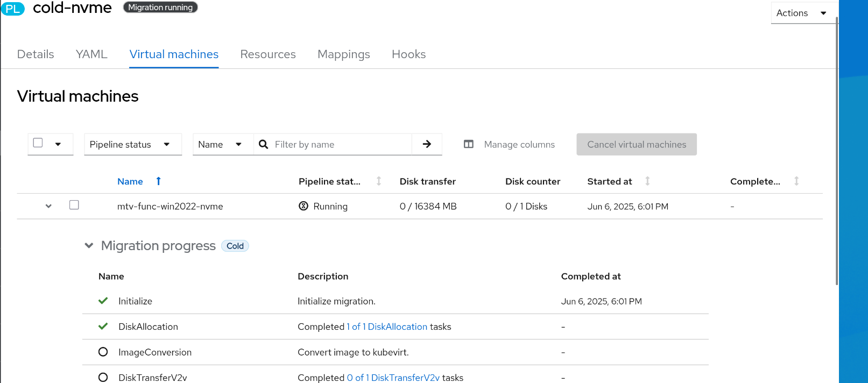Check the mtv-func-win2022-nvme row checkbox
The height and width of the screenshot is (383, 868).
[74, 205]
